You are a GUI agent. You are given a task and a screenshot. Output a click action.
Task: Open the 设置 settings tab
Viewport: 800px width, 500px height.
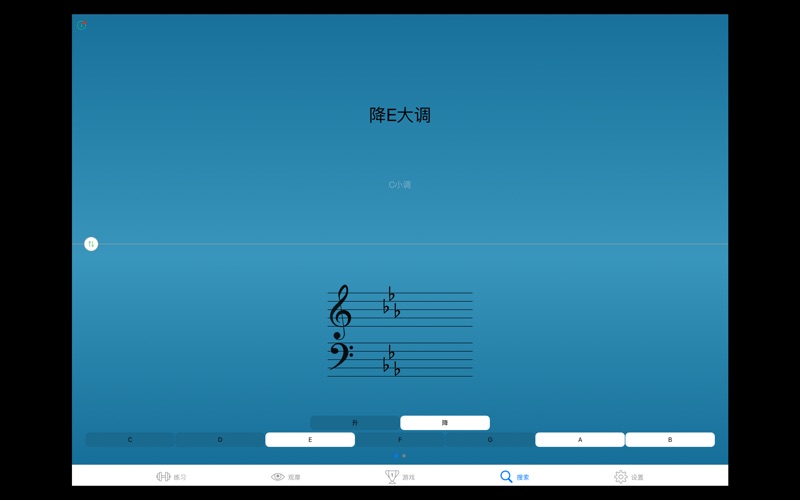(629, 477)
